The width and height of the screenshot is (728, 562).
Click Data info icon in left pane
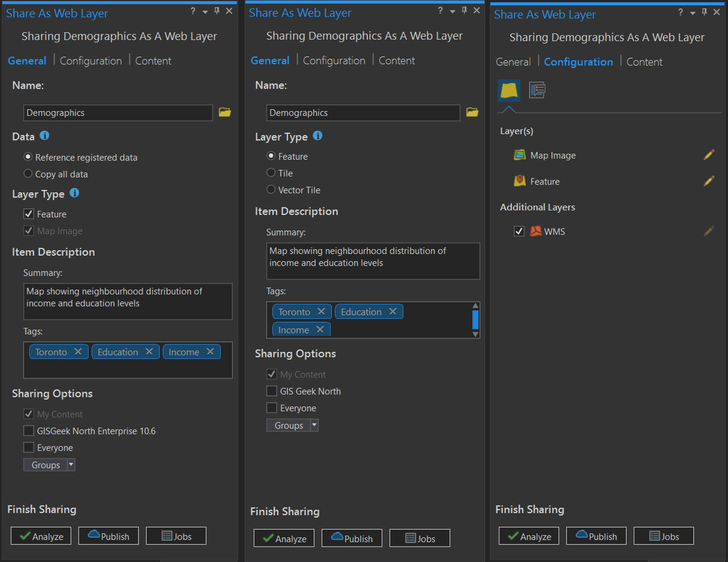[x=44, y=136]
